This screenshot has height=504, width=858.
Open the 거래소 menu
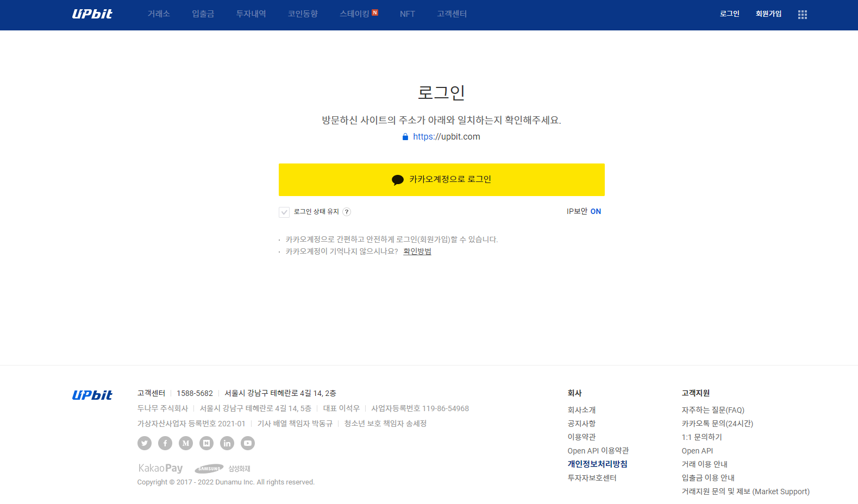(159, 14)
